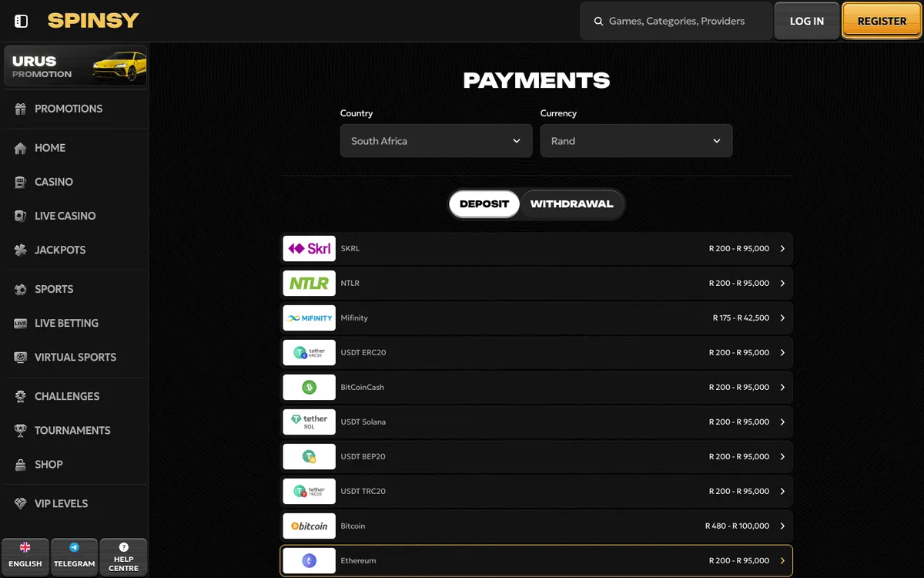Open JACKPOTS menu item
The height and width of the screenshot is (578, 924).
pyautogui.click(x=75, y=250)
